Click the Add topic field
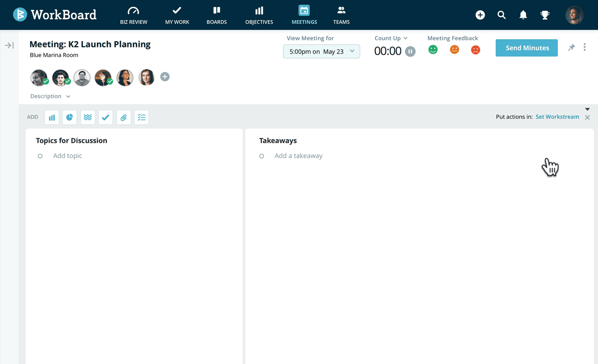598x364 pixels. point(68,156)
